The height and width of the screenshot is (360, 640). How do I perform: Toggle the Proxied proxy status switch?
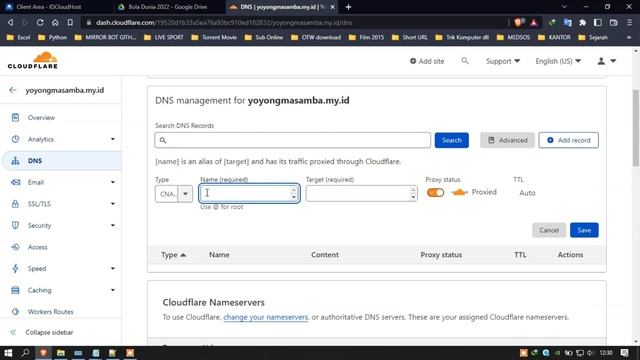435,192
